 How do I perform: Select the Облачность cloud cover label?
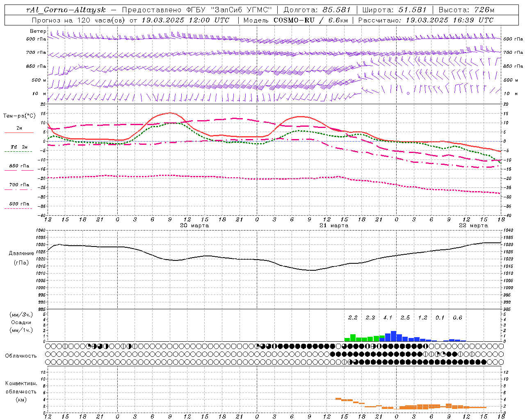tap(21, 356)
